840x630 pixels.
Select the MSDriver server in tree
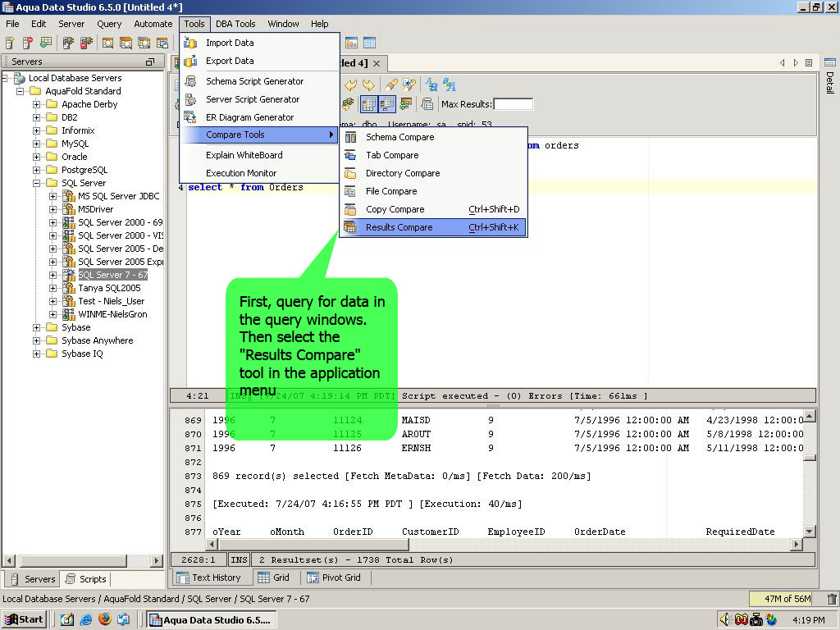click(x=95, y=209)
